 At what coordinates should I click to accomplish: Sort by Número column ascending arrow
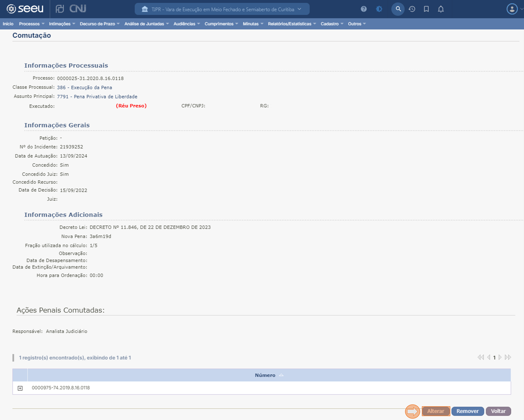281,375
